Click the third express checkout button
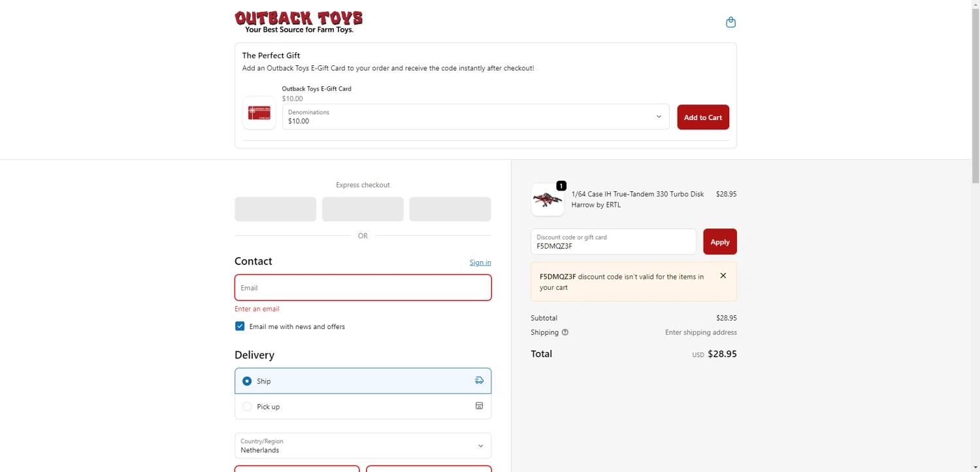The image size is (980, 472). tap(450, 210)
